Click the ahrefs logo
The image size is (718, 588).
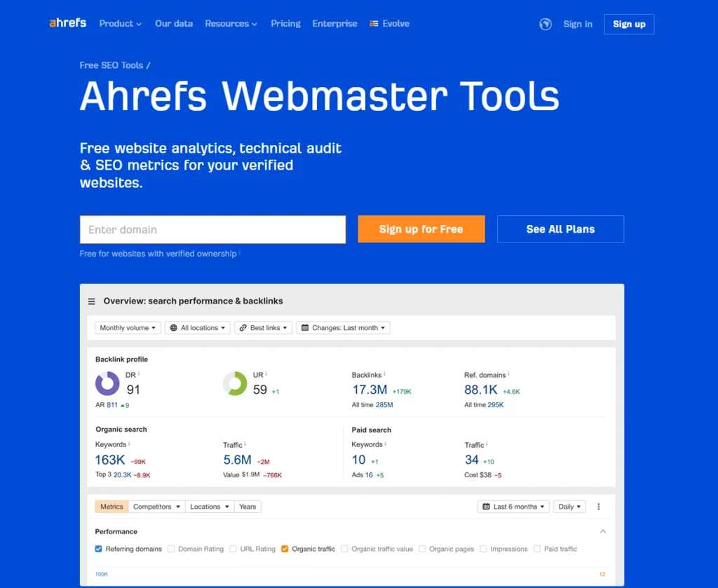(68, 23)
